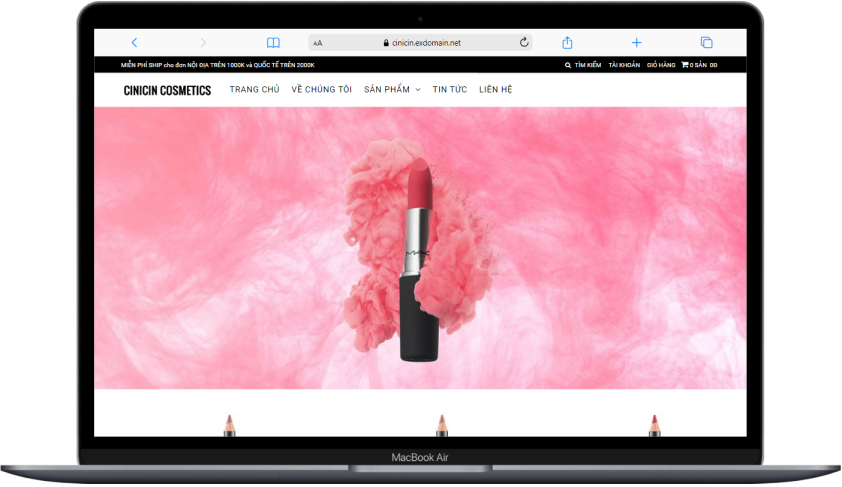Click the TÀI KHOẢN account link
The width and height of the screenshot is (842, 487).
624,65
